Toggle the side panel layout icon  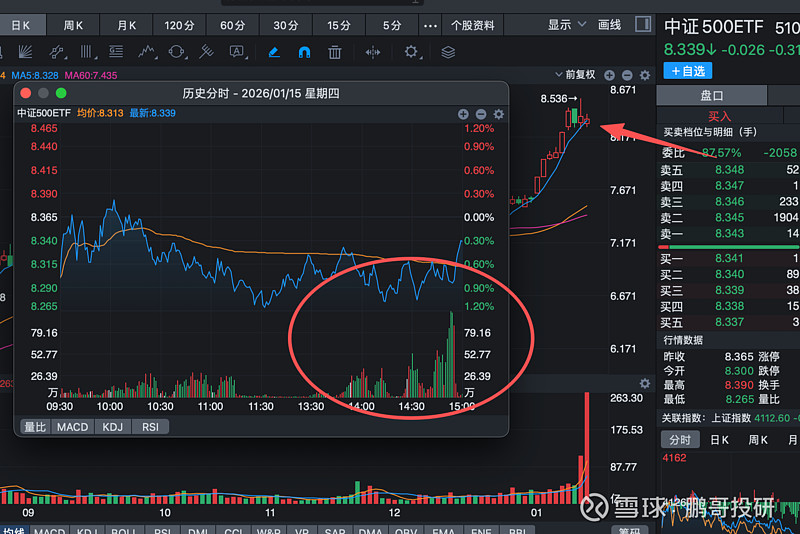pyautogui.click(x=643, y=24)
